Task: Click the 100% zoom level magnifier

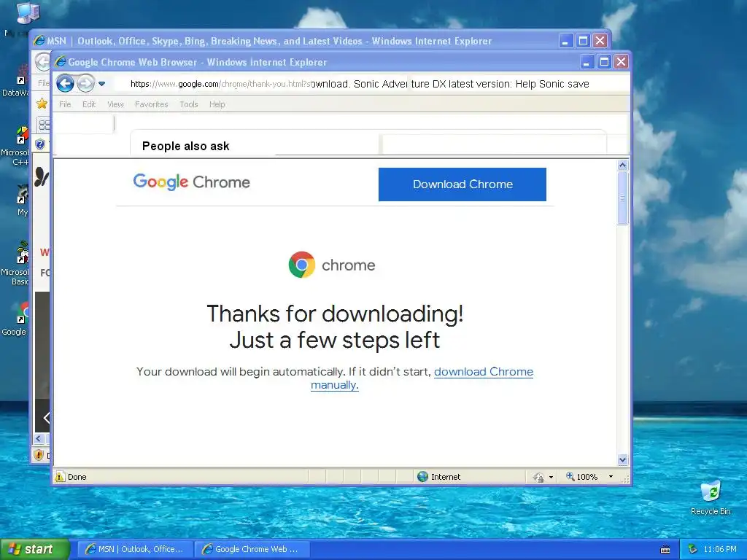Action: click(570, 476)
